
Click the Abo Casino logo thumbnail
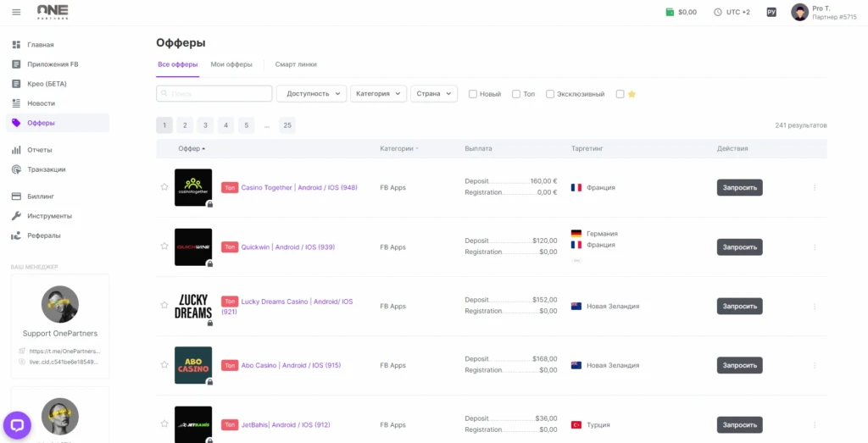coord(193,365)
